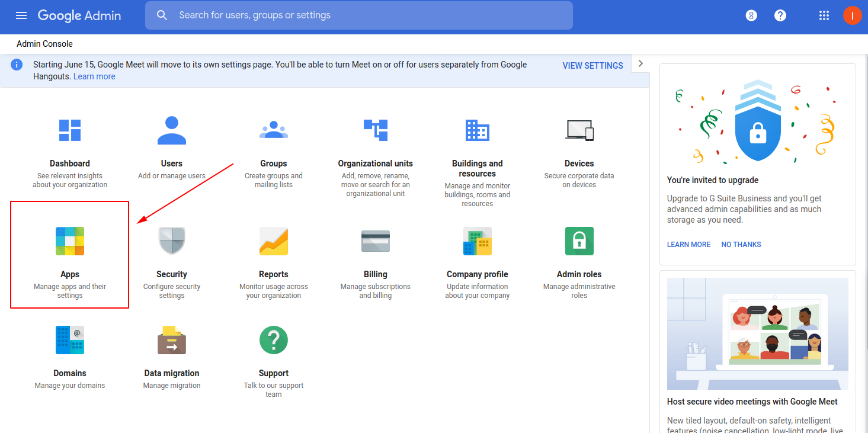This screenshot has width=868, height=433.
Task: Open the Company profile icon
Action: point(478,241)
